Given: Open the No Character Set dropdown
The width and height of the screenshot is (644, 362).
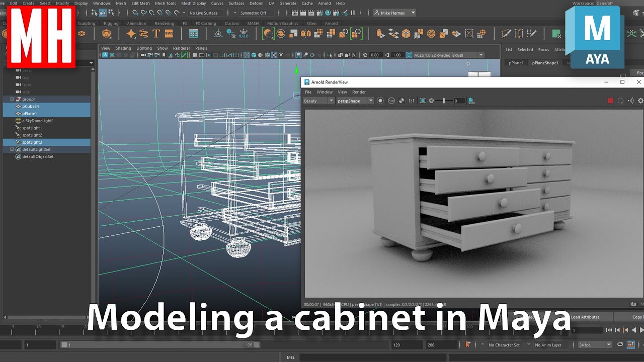Looking at the screenshot, I should pyautogui.click(x=504, y=345).
